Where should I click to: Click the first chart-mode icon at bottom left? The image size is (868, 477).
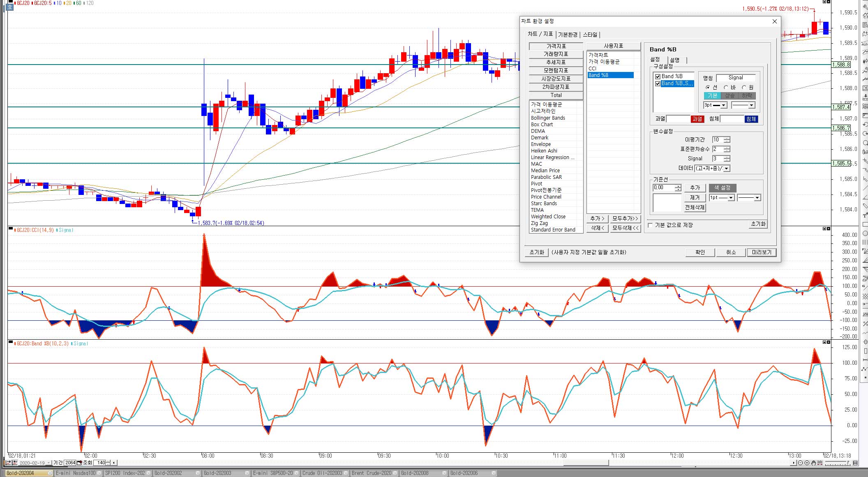point(8,463)
